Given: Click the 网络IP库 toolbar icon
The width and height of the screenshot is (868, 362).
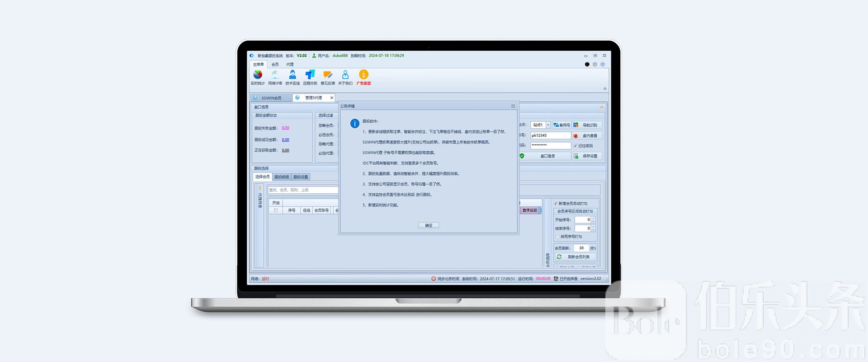Looking at the screenshot, I should (275, 75).
